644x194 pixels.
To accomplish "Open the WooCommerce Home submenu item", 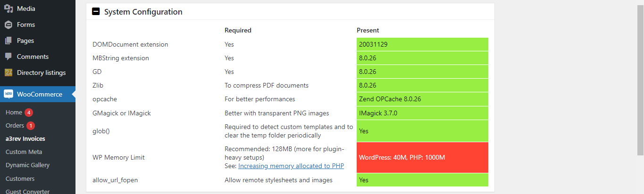I will point(14,113).
